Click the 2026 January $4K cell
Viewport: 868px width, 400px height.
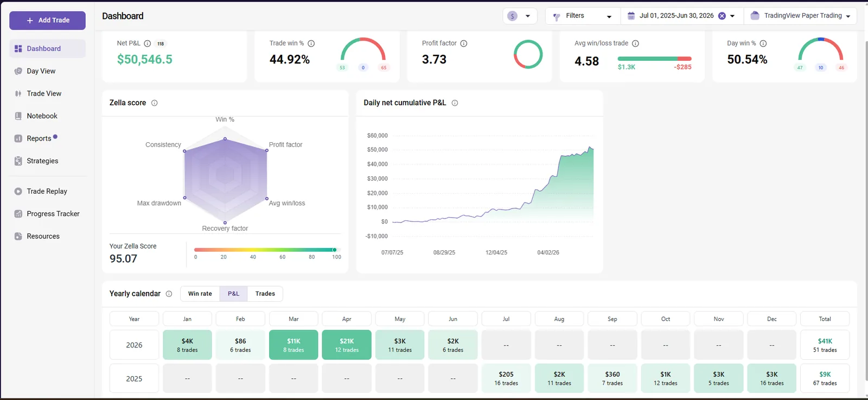(x=187, y=345)
